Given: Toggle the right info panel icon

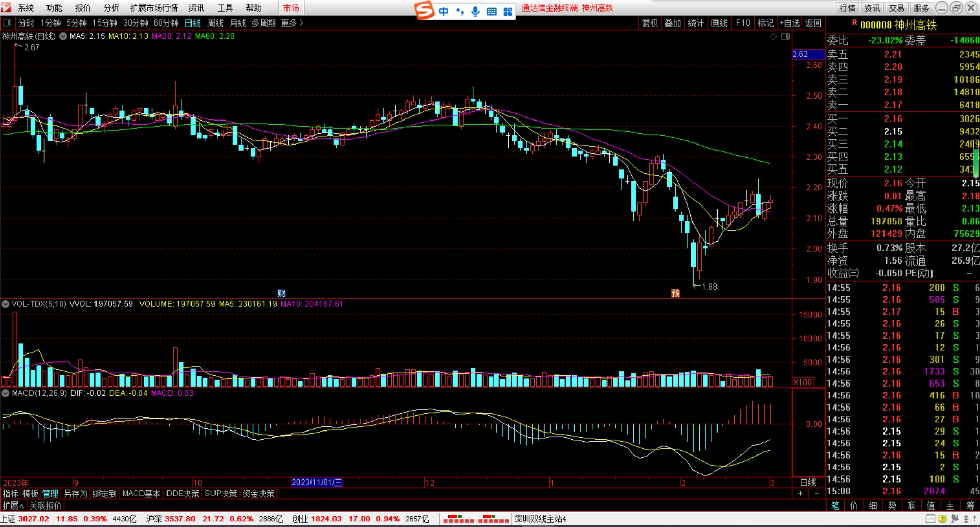Looking at the screenshot, I should coord(785,36).
